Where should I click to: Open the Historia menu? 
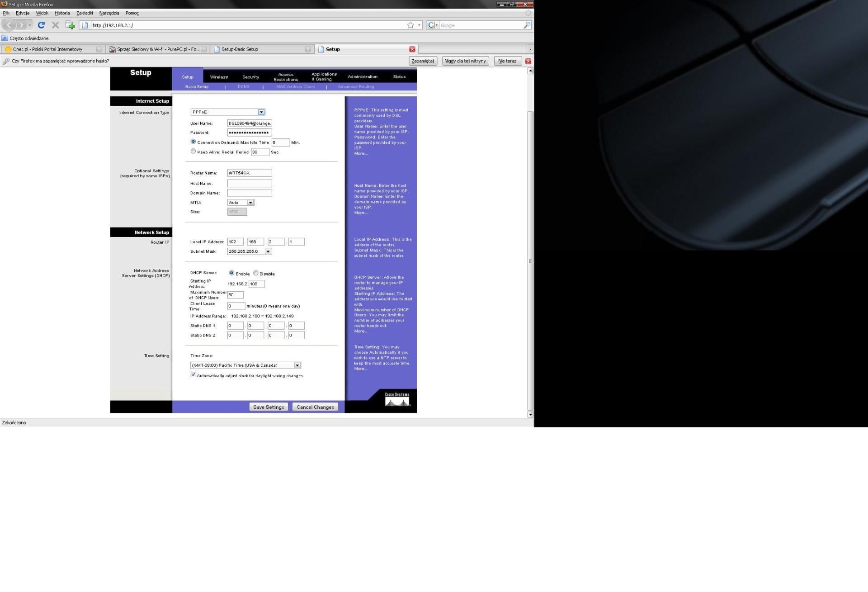[x=62, y=13]
